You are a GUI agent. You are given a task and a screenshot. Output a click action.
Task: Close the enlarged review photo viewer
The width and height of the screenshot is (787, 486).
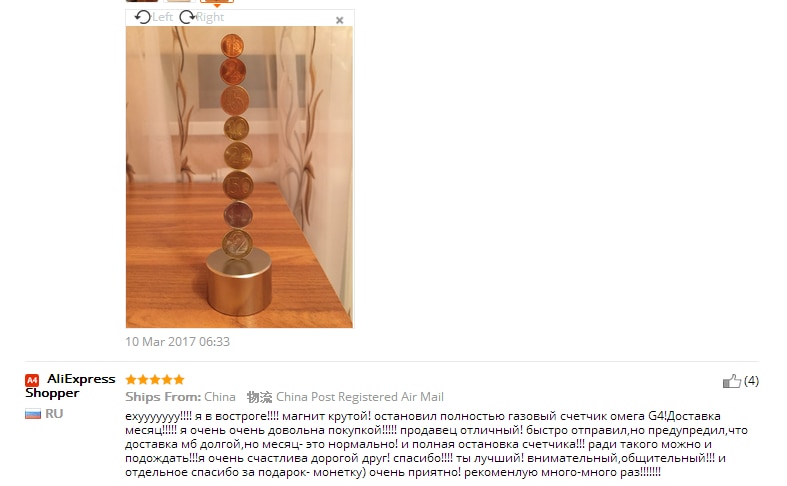coord(340,20)
